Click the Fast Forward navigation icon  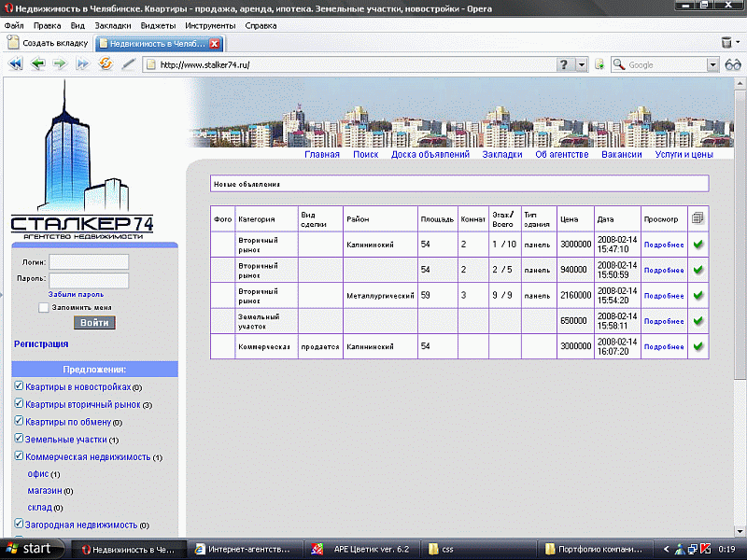(x=82, y=64)
